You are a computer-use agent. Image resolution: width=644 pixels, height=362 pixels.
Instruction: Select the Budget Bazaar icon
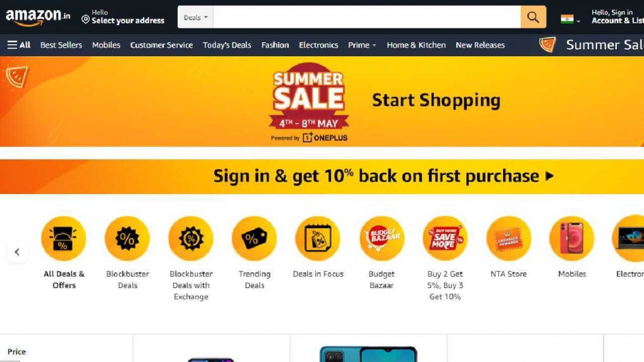[x=382, y=239]
